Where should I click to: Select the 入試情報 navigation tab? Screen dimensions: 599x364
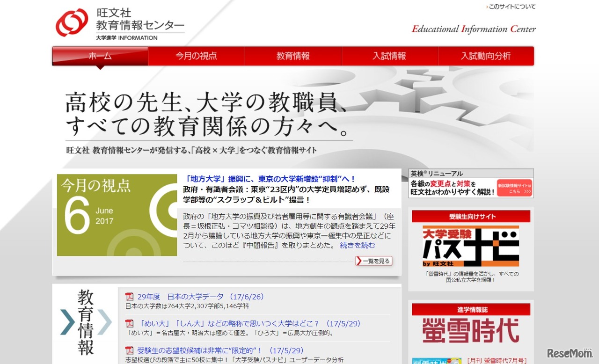390,56
